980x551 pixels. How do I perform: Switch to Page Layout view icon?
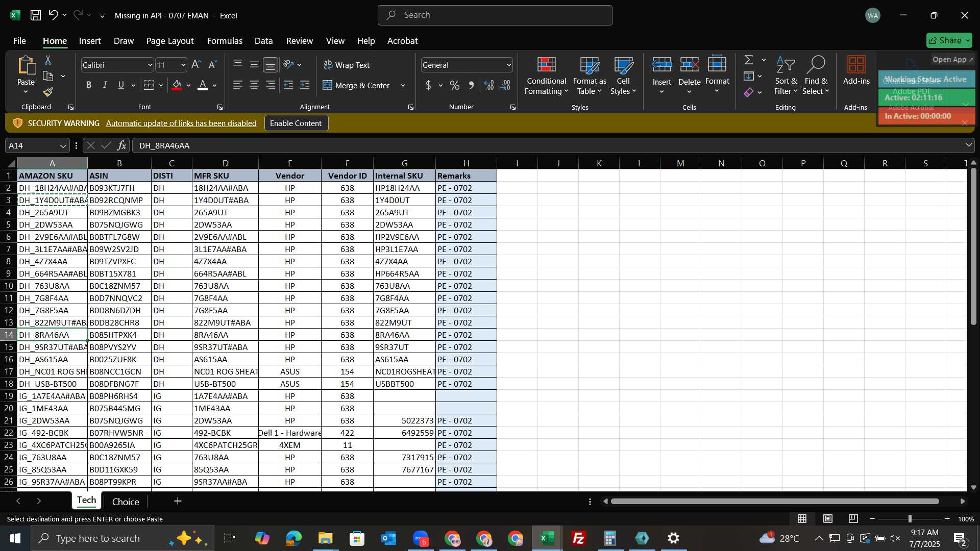point(828,519)
